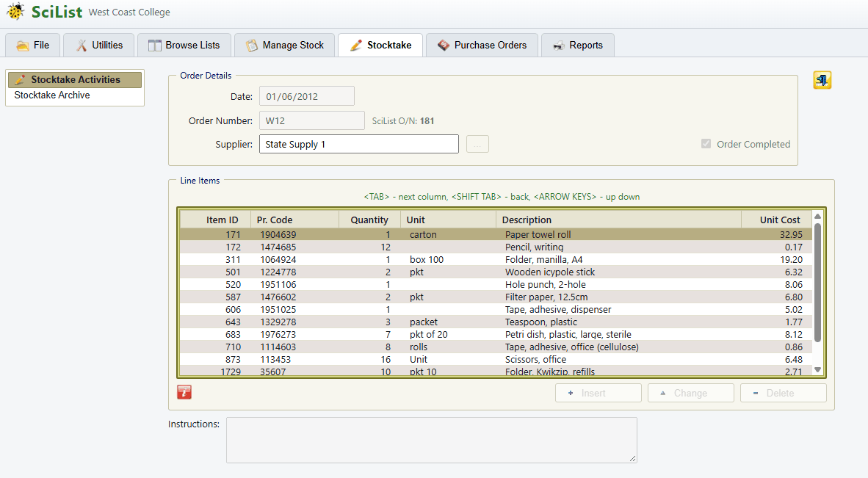Click the Unit column header

pyautogui.click(x=449, y=220)
